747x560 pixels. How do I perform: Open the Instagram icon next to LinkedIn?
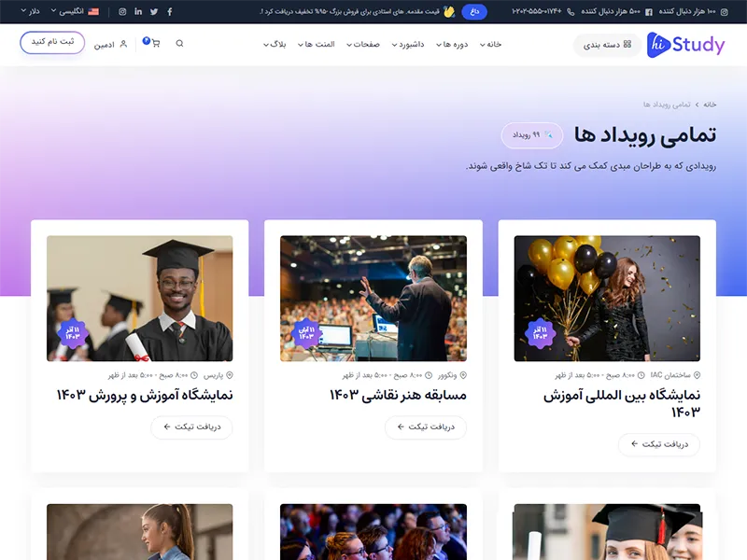point(122,12)
